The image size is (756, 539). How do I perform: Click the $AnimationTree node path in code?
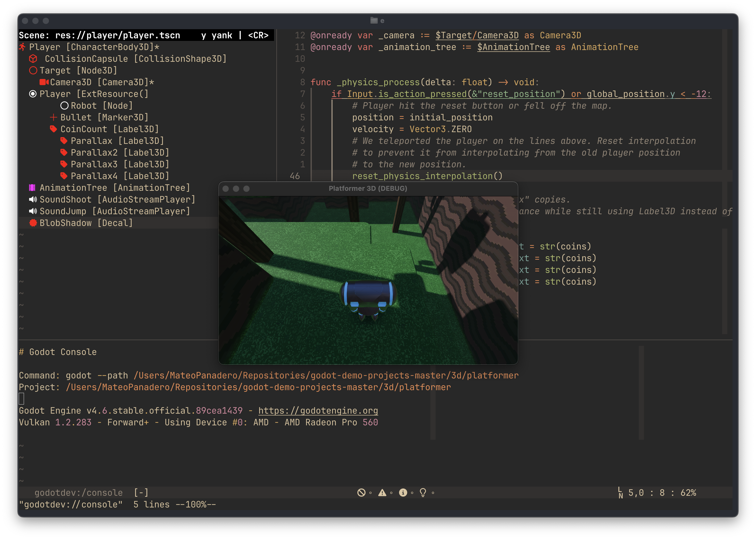click(513, 47)
